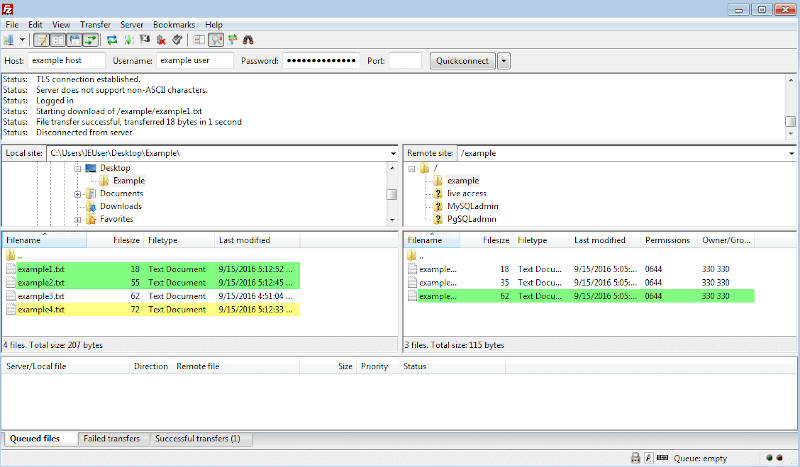Viewport: 800px width, 467px height.
Task: Click the Host input field
Action: [x=66, y=61]
